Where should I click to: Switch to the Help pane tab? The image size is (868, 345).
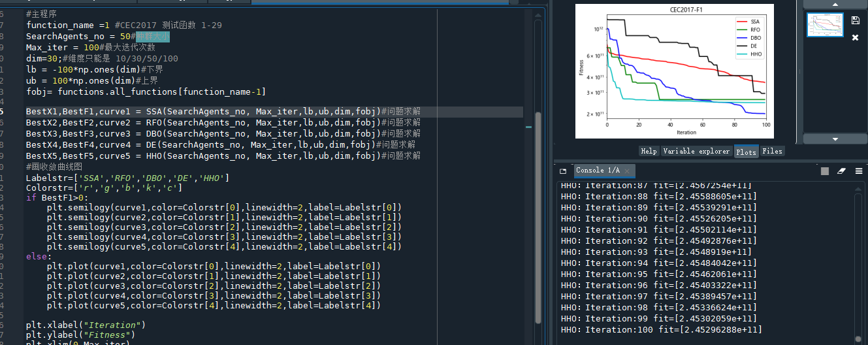pyautogui.click(x=649, y=151)
